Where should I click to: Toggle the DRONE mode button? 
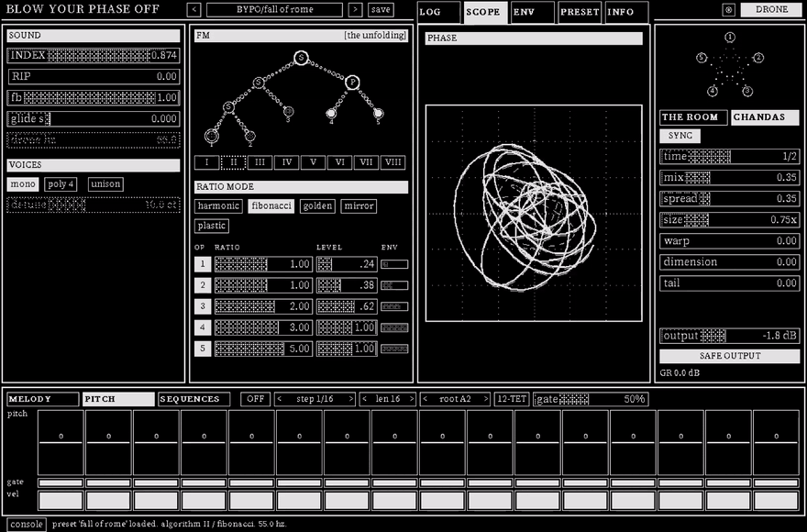click(771, 10)
